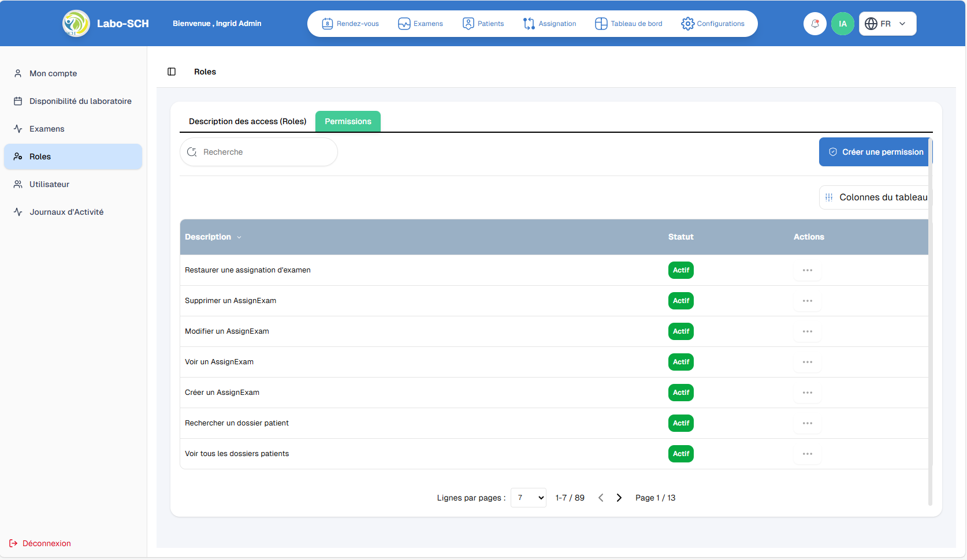Open the language selector dropdown next to FR
967x560 pixels.
902,24
